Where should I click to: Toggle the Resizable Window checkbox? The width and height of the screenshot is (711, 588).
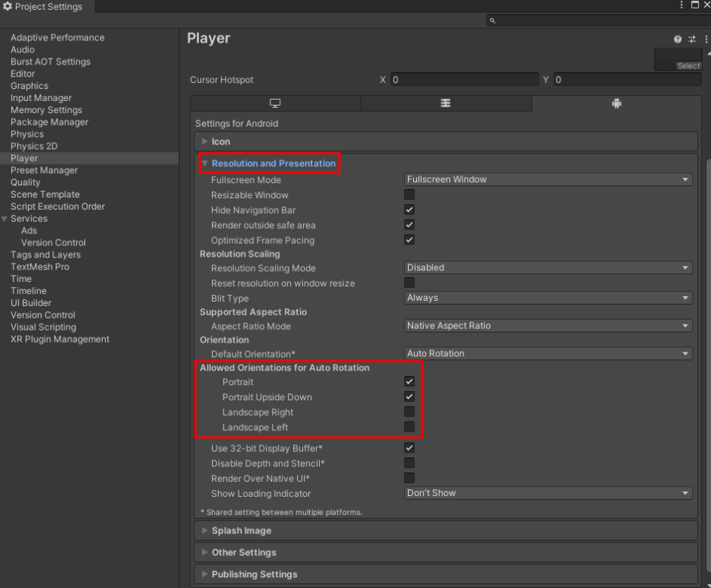pos(409,194)
